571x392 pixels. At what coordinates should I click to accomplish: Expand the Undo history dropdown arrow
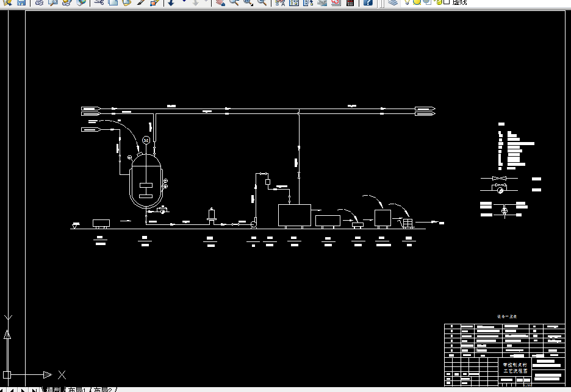(x=184, y=2)
